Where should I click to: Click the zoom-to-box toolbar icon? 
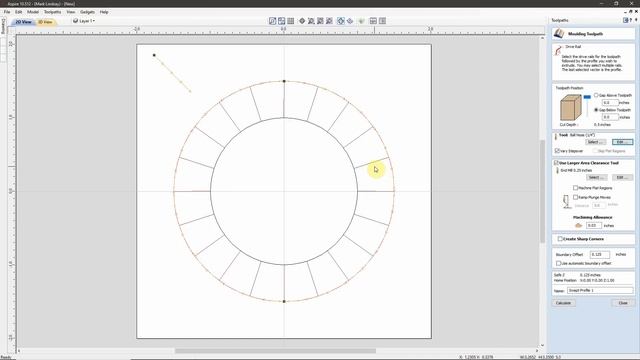[311, 21]
